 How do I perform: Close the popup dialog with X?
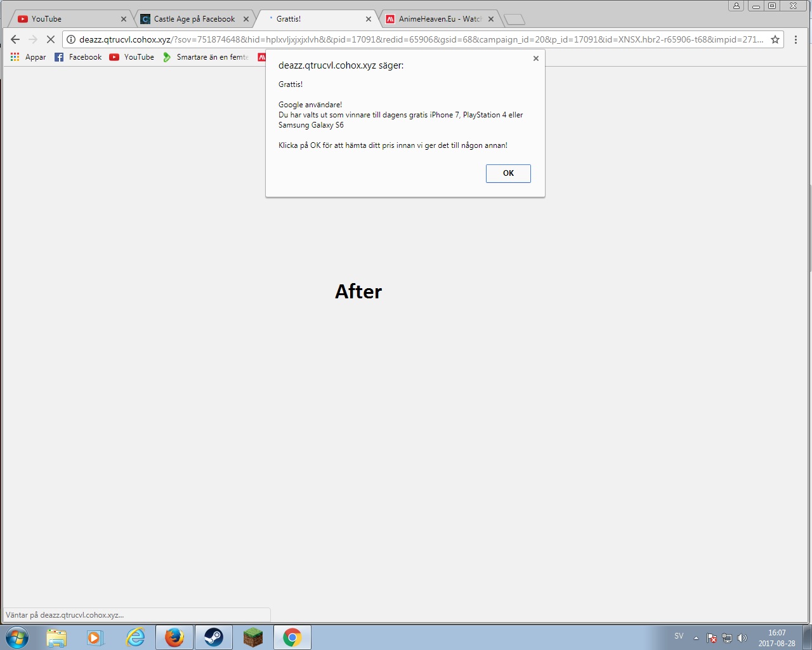pyautogui.click(x=535, y=58)
